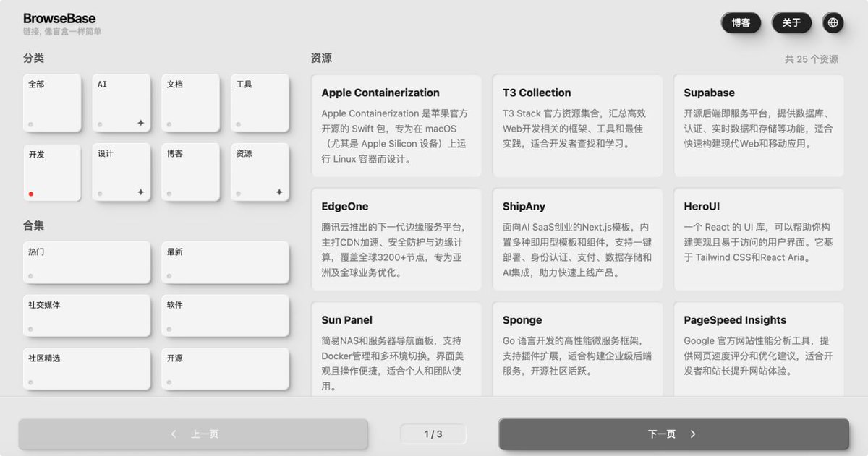
Task: Open language options via the globe icon
Action: click(833, 22)
